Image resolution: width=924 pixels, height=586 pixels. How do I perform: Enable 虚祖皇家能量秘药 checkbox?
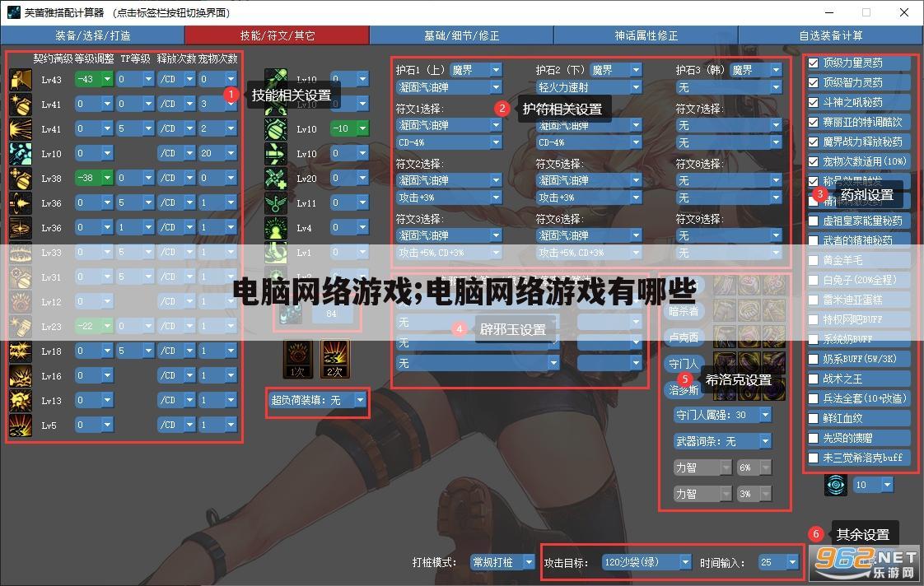tap(813, 221)
